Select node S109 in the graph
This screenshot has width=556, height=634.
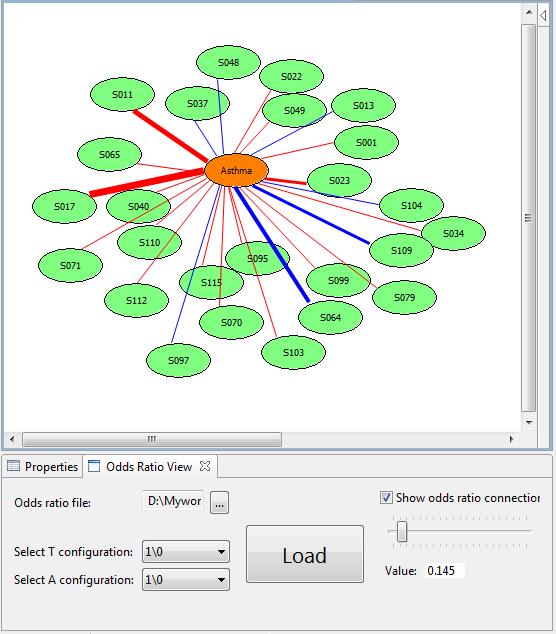[x=402, y=251]
